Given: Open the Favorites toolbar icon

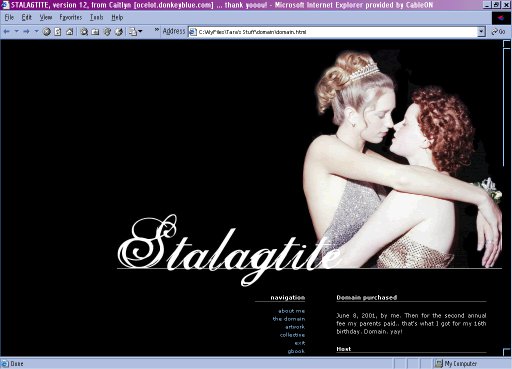Looking at the screenshot, I should 95,32.
